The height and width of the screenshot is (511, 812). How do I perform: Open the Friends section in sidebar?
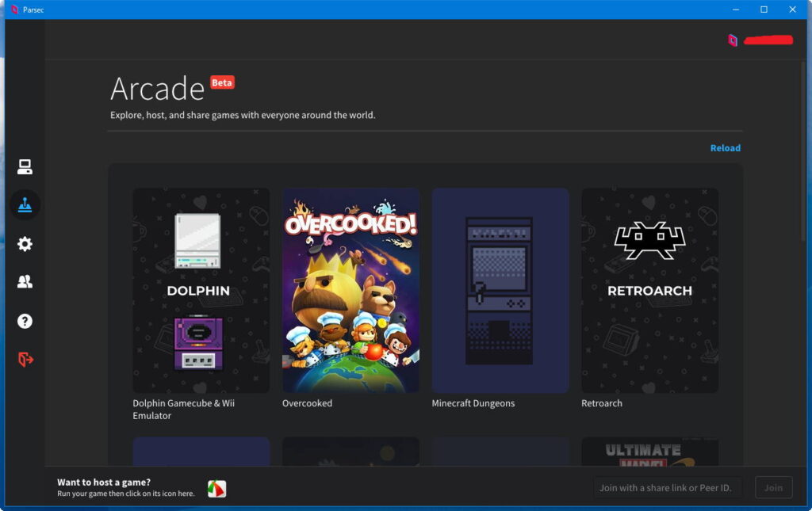pos(25,282)
